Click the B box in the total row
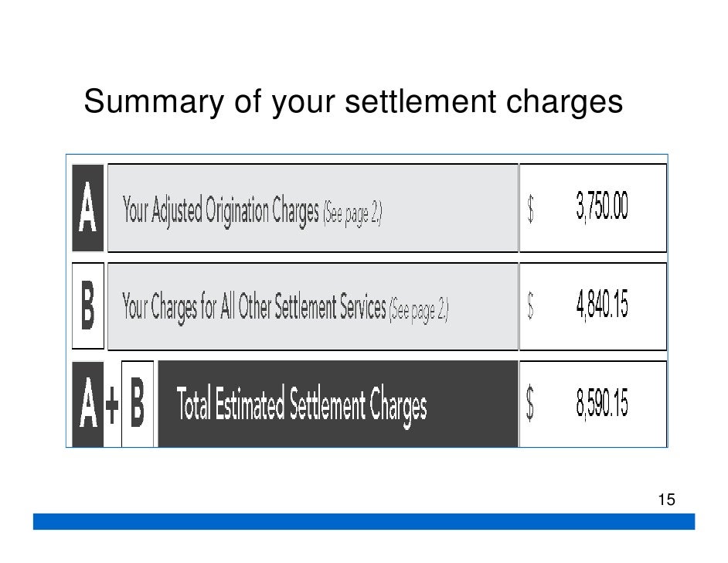This screenshot has width=728, height=563. [138, 404]
